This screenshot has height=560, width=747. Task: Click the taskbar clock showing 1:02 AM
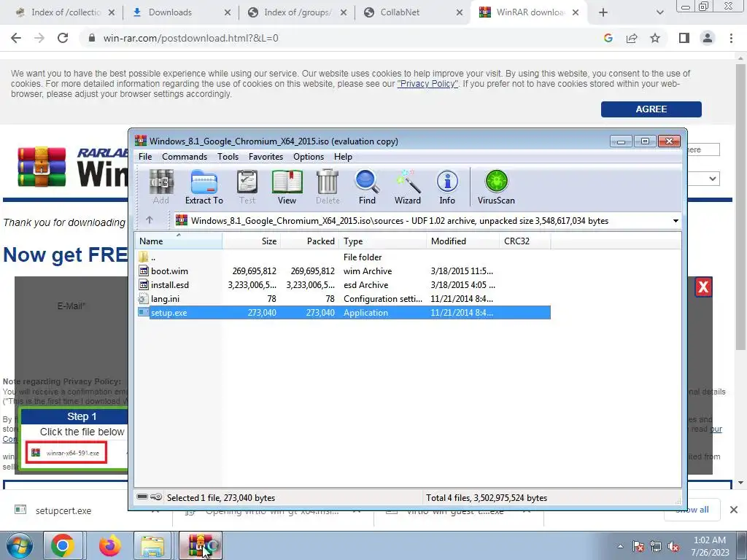[x=709, y=546]
